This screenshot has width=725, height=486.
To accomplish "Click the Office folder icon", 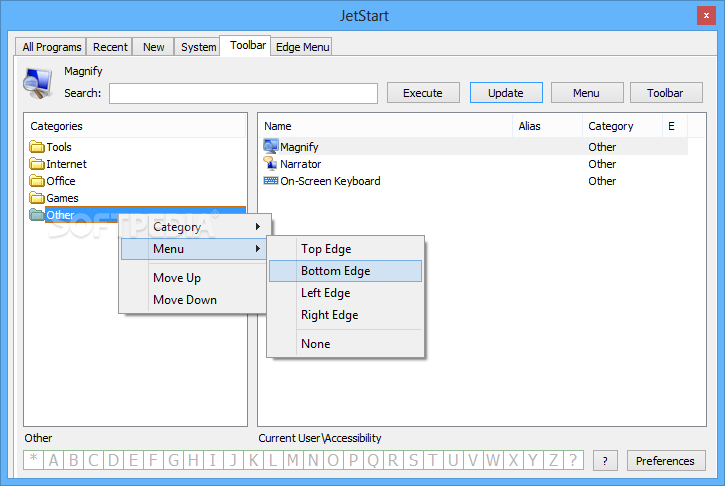I will click(x=37, y=181).
